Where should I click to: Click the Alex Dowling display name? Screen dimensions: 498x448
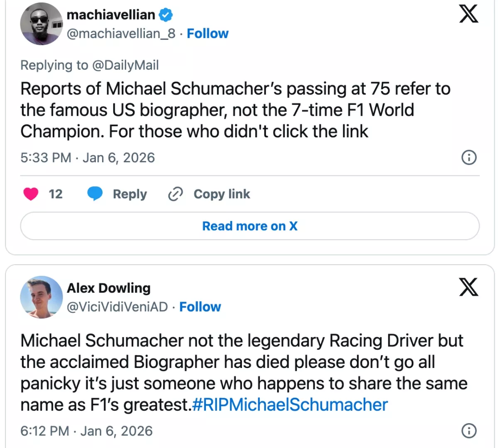click(109, 288)
